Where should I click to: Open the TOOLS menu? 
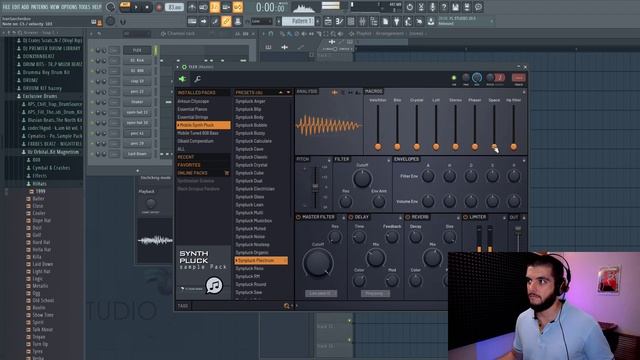tap(84, 7)
